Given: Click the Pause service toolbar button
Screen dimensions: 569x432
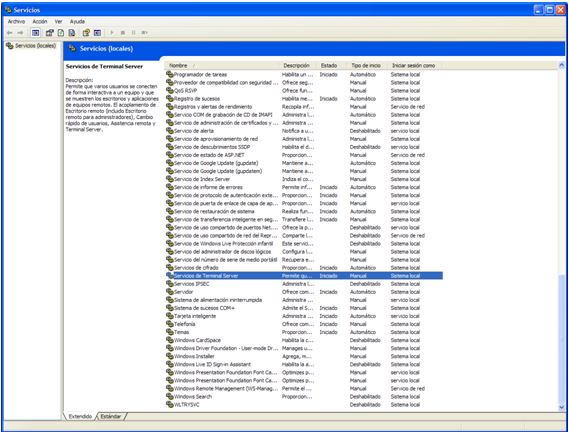Looking at the screenshot, I should pos(134,33).
